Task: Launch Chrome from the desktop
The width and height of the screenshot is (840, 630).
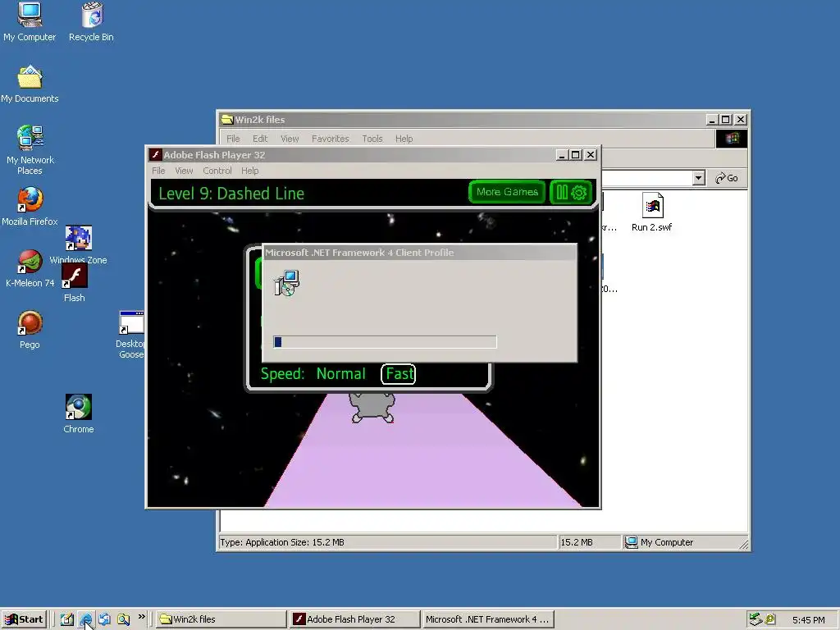Action: pyautogui.click(x=78, y=413)
